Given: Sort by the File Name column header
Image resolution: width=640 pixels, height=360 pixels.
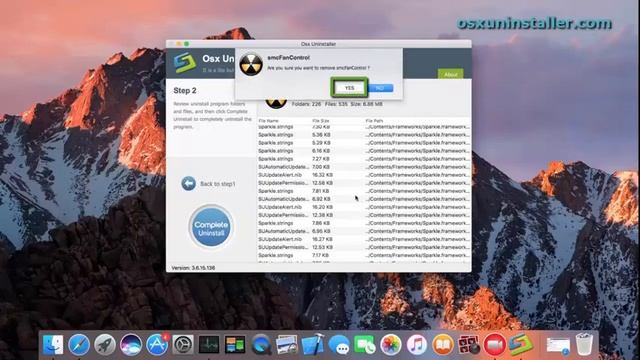Looking at the screenshot, I should coord(269,121).
